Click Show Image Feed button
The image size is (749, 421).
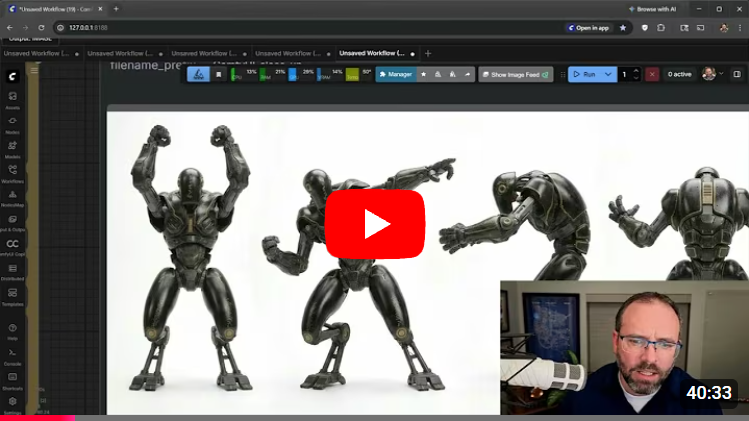click(516, 74)
